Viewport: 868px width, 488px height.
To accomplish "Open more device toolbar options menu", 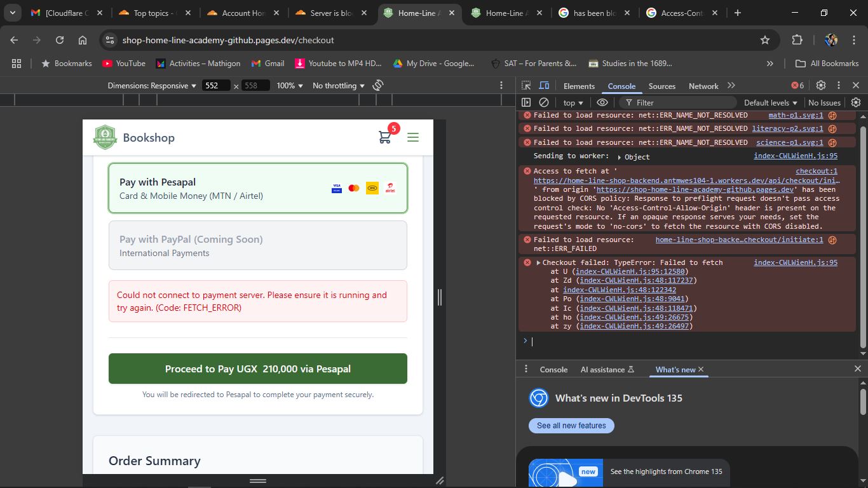I will [x=501, y=85].
